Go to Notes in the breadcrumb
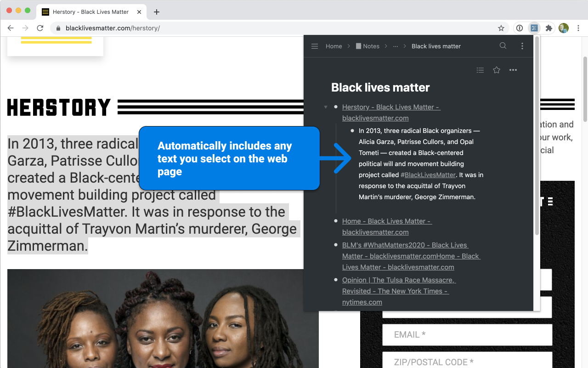This screenshot has width=588, height=368. (x=371, y=46)
